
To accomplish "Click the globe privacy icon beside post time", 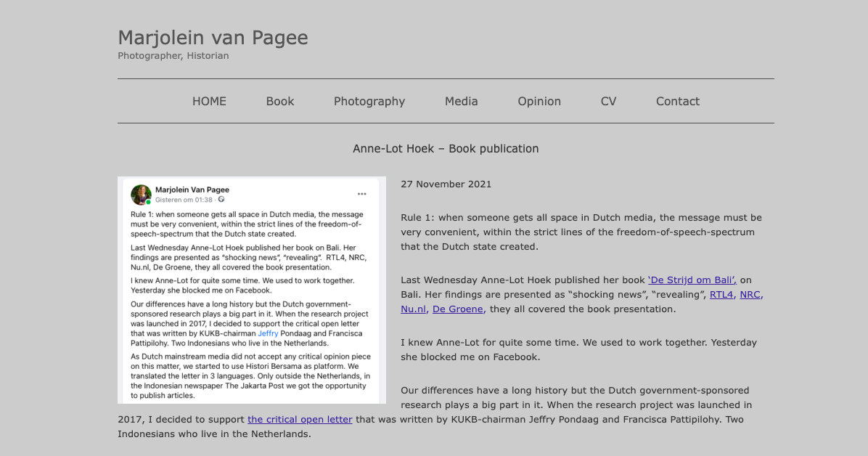I will point(221,200).
